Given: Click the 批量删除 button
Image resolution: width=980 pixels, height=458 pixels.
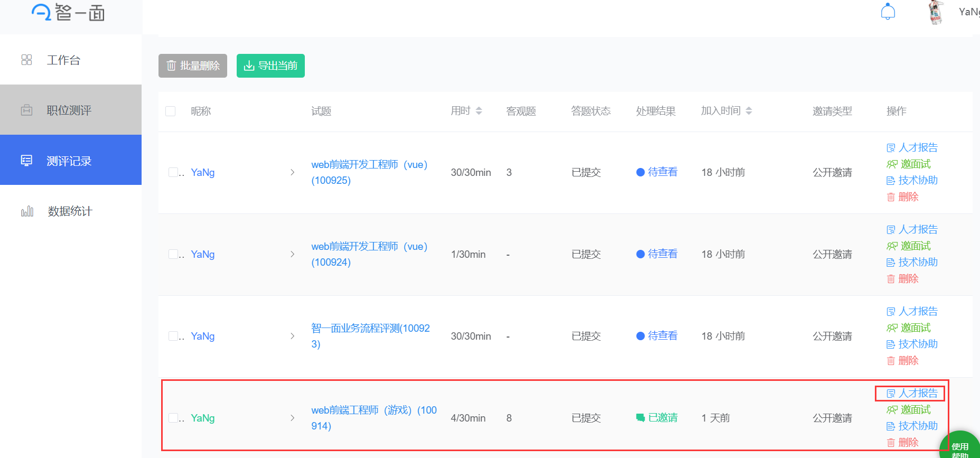Looking at the screenshot, I should tap(193, 66).
